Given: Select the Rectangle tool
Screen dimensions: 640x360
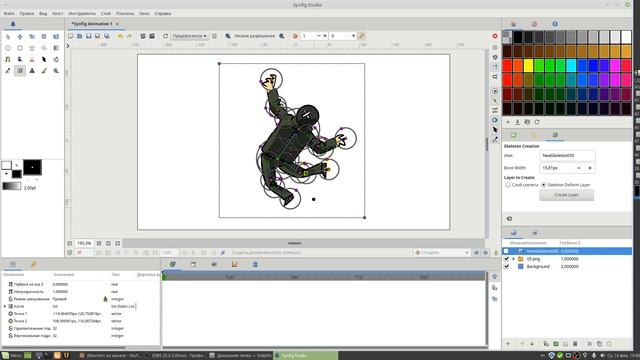Looking at the screenshot, I should (20, 48).
